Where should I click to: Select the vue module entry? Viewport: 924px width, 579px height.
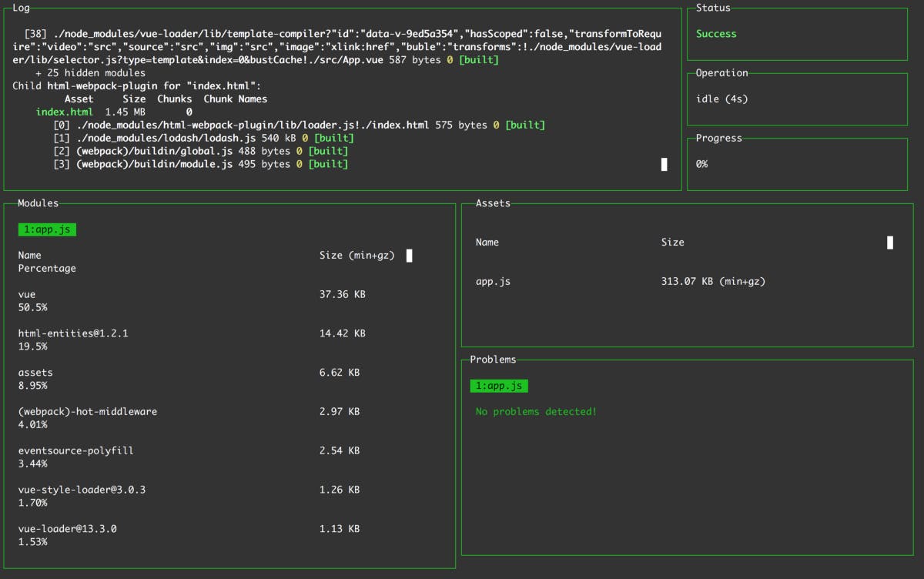[x=26, y=294]
